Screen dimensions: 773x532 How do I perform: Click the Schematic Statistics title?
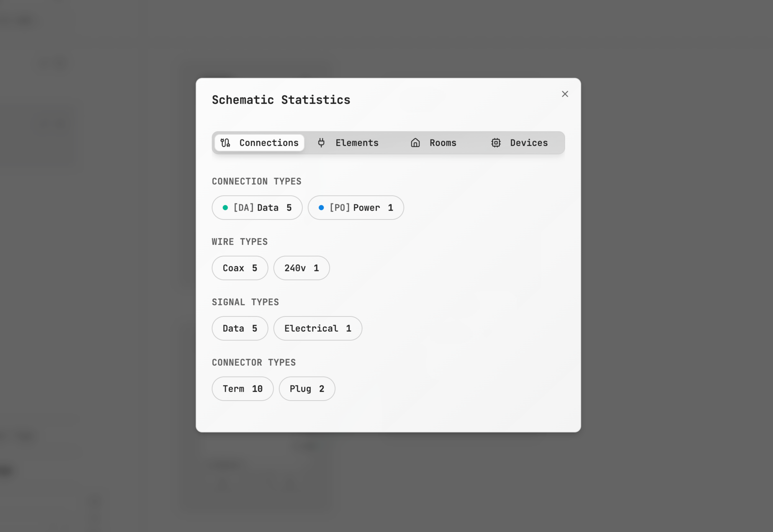[281, 100]
